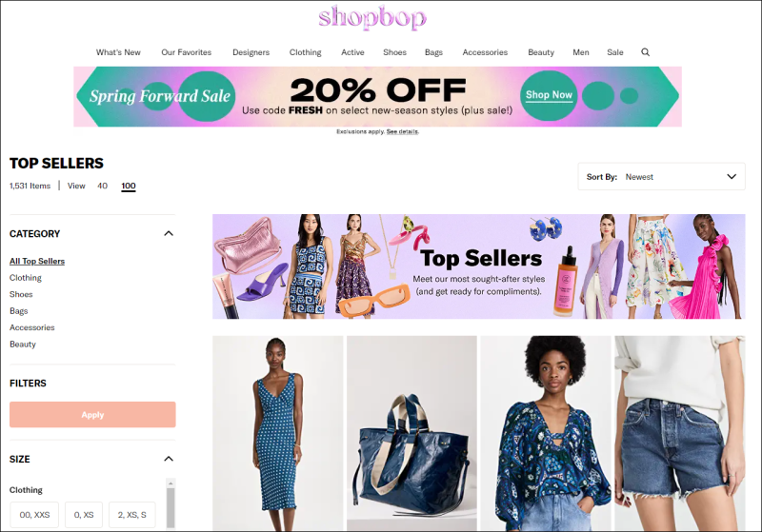762x532 pixels.
Task: Filter category by Shoes
Action: [21, 294]
